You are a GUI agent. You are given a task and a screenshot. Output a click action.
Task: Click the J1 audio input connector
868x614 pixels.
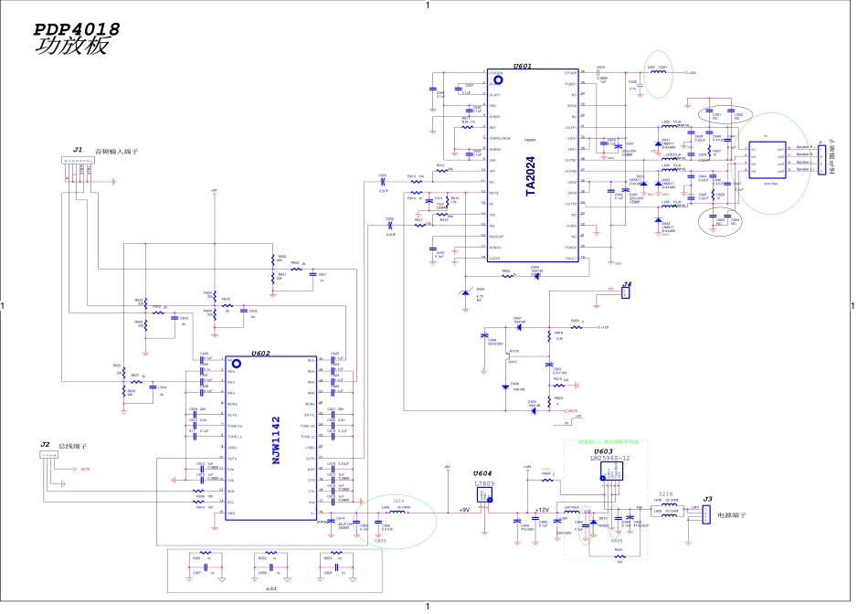point(78,164)
